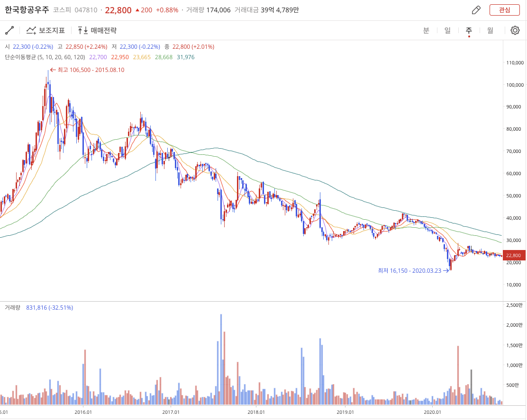
Task: Click the 시 22,300 open value
Action: click(29, 47)
